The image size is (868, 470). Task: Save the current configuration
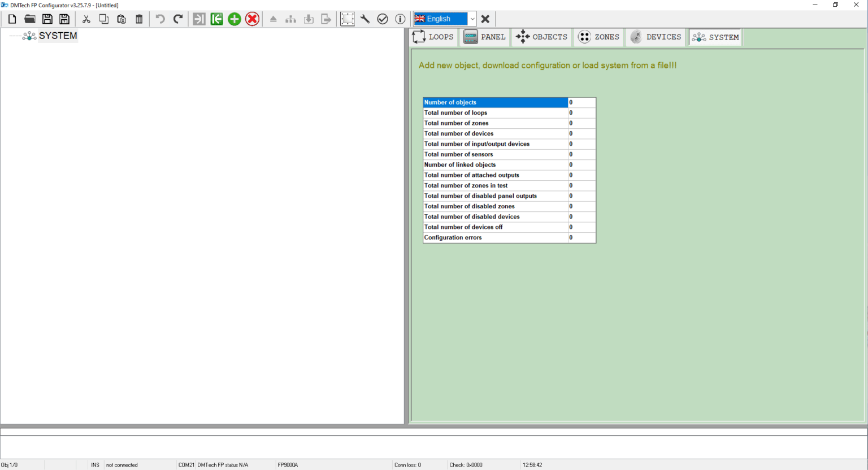47,19
